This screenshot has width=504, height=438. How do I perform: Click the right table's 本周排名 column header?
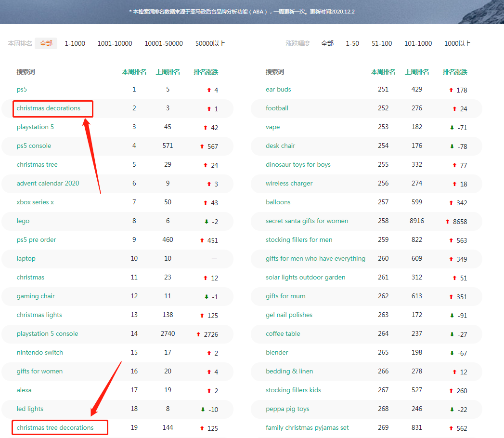pyautogui.click(x=383, y=72)
